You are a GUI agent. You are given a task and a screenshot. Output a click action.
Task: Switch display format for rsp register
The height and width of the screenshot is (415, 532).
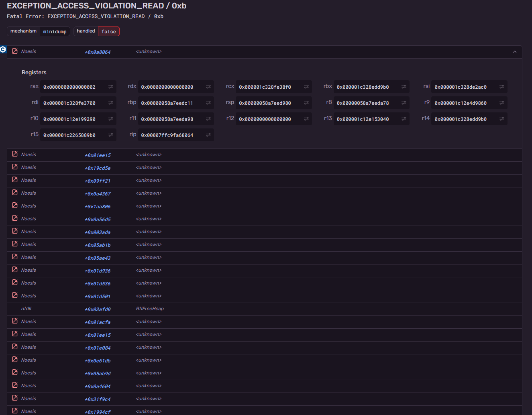[306, 103]
